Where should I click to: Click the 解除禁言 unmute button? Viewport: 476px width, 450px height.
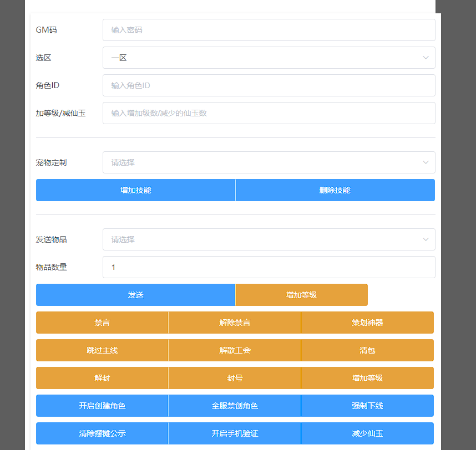[x=234, y=323]
